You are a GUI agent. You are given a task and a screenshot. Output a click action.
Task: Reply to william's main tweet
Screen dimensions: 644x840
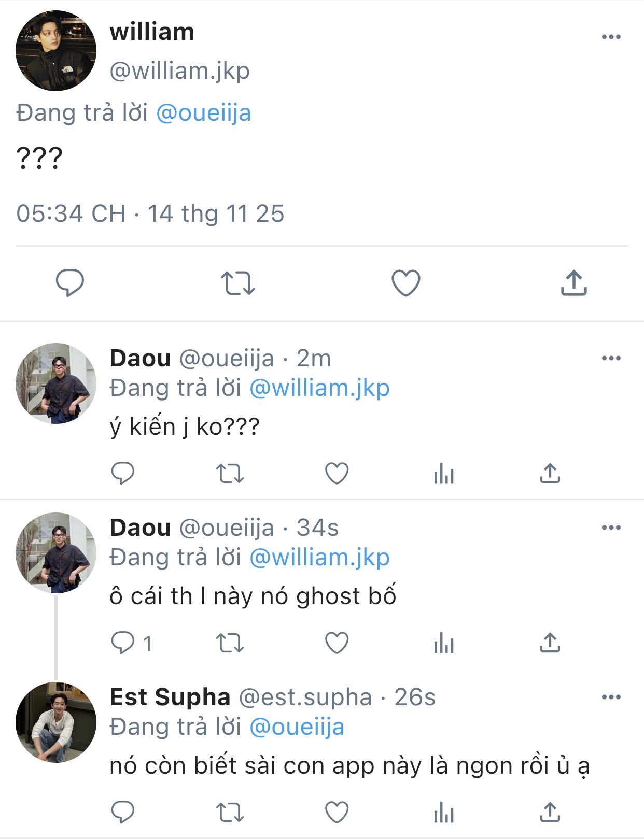pyautogui.click(x=69, y=283)
